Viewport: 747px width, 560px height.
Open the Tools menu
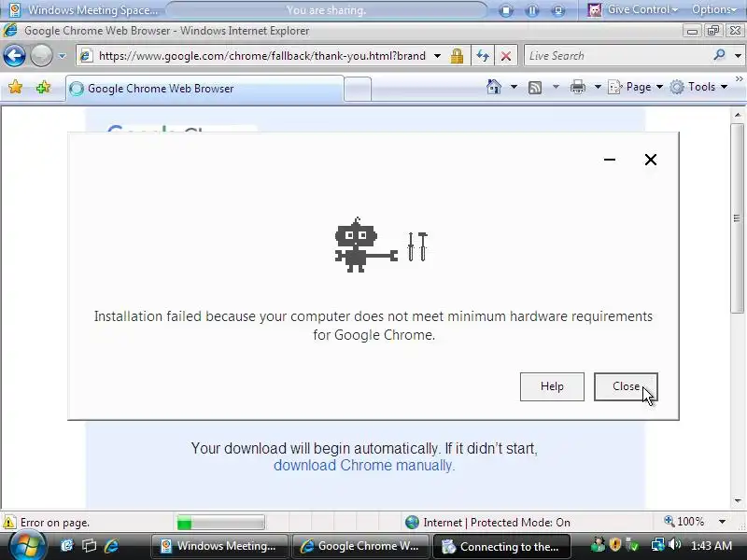[x=698, y=87]
